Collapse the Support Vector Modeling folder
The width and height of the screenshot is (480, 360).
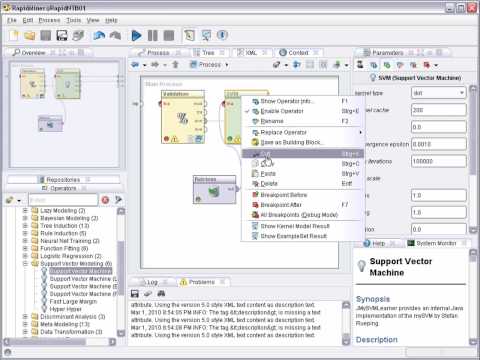(25, 263)
